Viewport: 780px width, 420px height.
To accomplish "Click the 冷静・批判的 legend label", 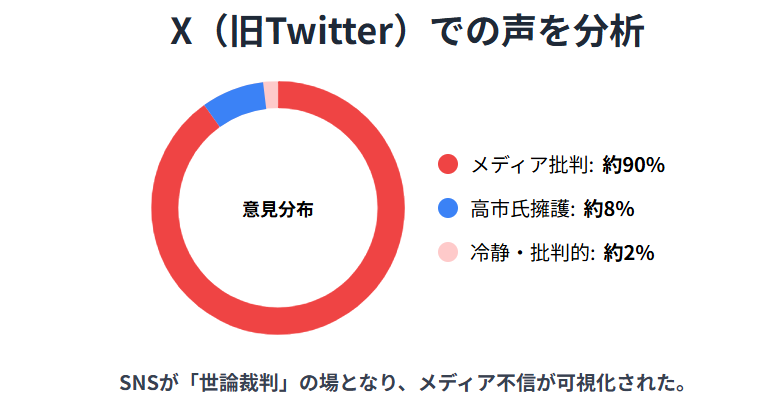I will (532, 253).
